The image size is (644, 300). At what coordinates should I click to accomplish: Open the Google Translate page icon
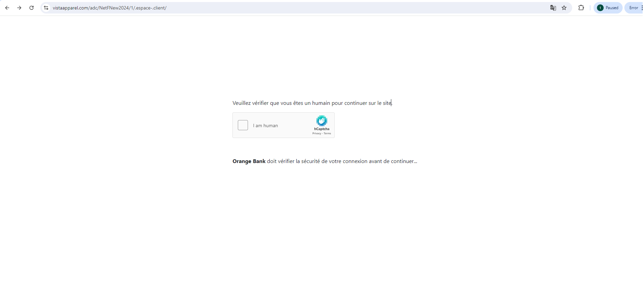coord(553,8)
